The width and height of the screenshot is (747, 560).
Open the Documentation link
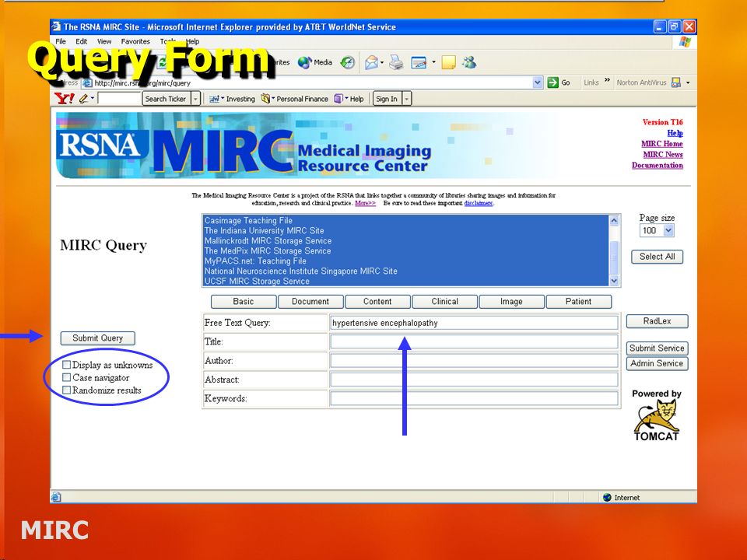coord(658,165)
